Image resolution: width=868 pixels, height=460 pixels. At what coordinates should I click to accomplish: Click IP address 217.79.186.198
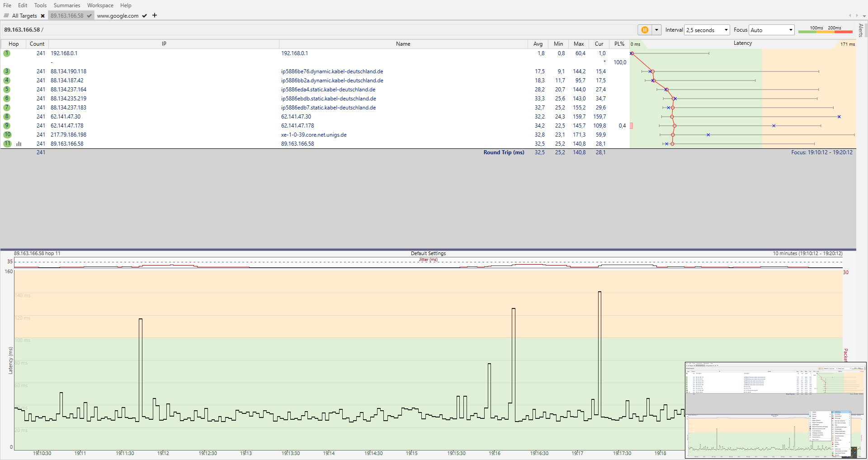pos(68,135)
